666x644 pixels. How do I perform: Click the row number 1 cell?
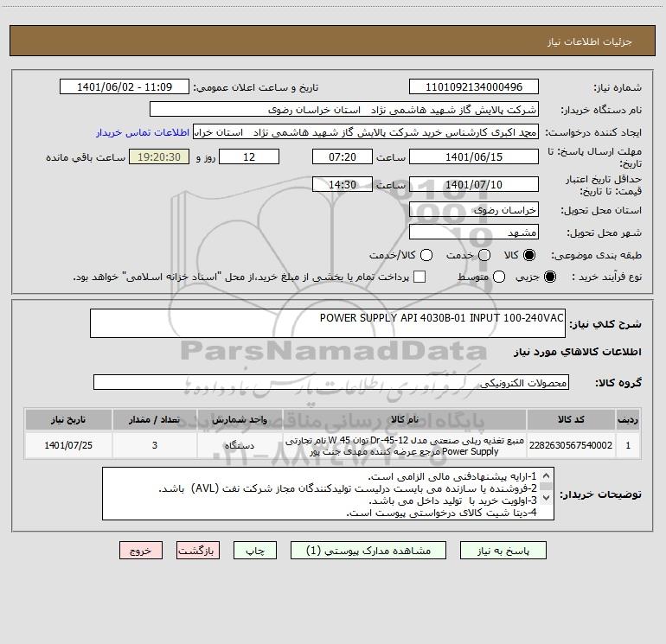coord(628,445)
